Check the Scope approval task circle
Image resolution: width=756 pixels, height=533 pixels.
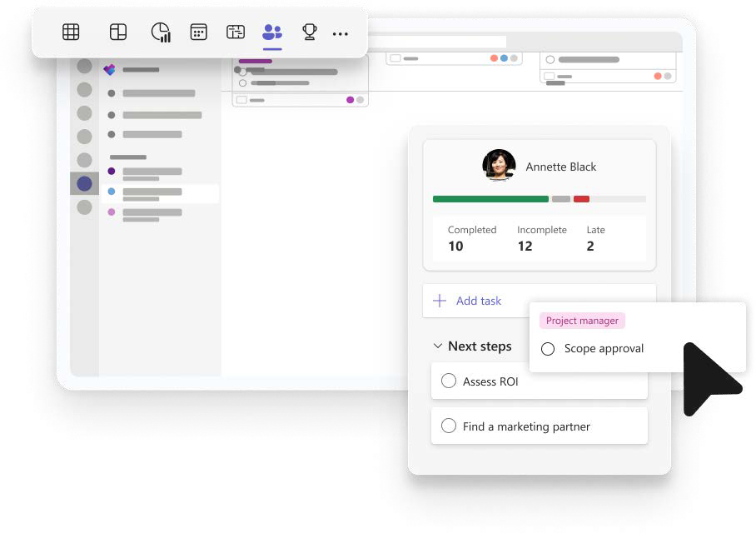click(x=548, y=349)
